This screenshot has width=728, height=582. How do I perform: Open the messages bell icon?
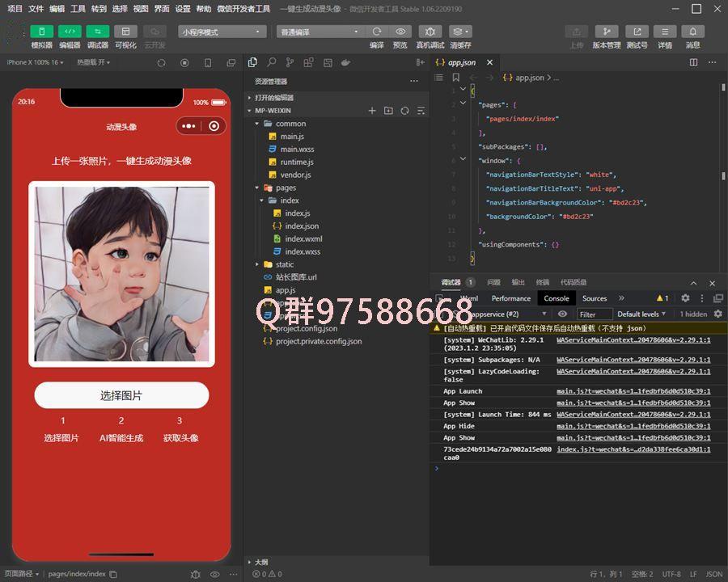(x=692, y=32)
